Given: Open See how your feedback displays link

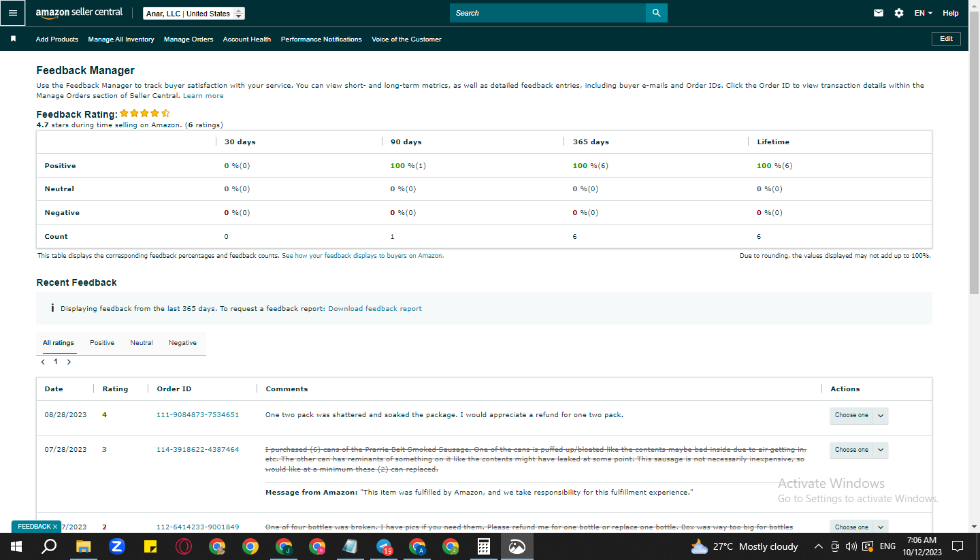Looking at the screenshot, I should pyautogui.click(x=363, y=256).
